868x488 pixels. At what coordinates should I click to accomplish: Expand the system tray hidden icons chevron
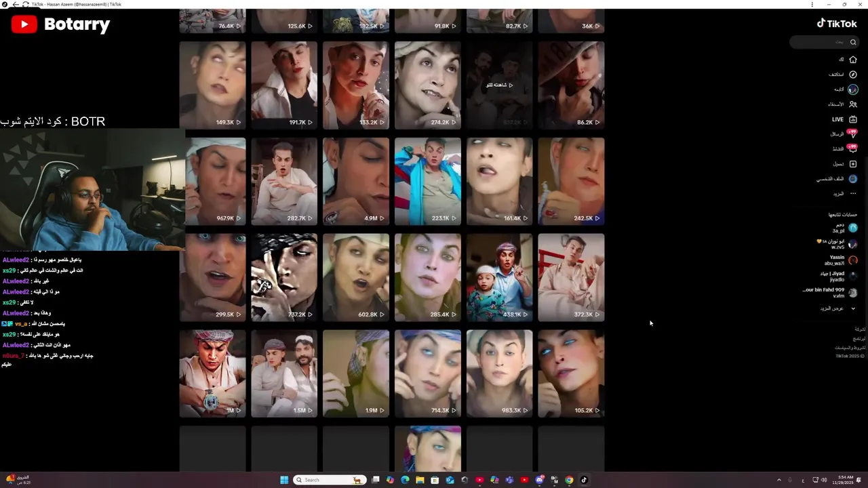(x=778, y=480)
